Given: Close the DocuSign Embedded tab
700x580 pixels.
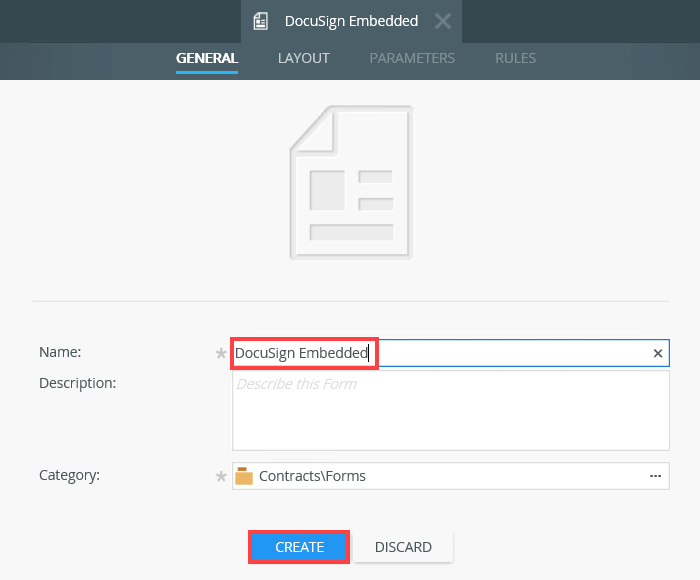Looking at the screenshot, I should [442, 21].
